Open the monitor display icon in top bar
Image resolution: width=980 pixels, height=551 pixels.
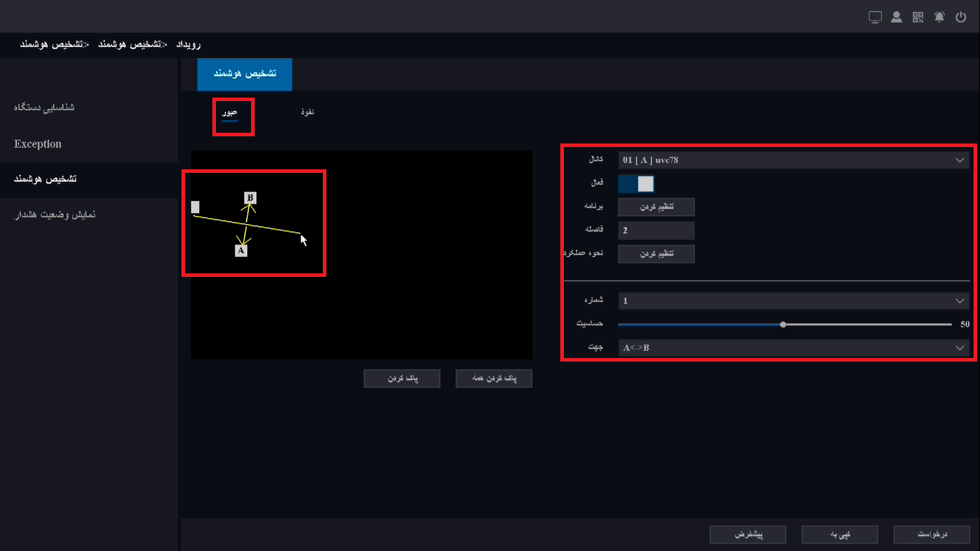click(x=875, y=17)
